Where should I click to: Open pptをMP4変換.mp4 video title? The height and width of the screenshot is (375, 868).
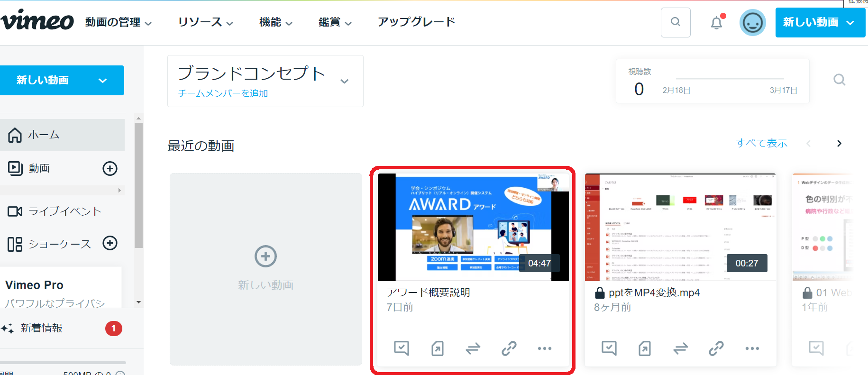point(654,293)
